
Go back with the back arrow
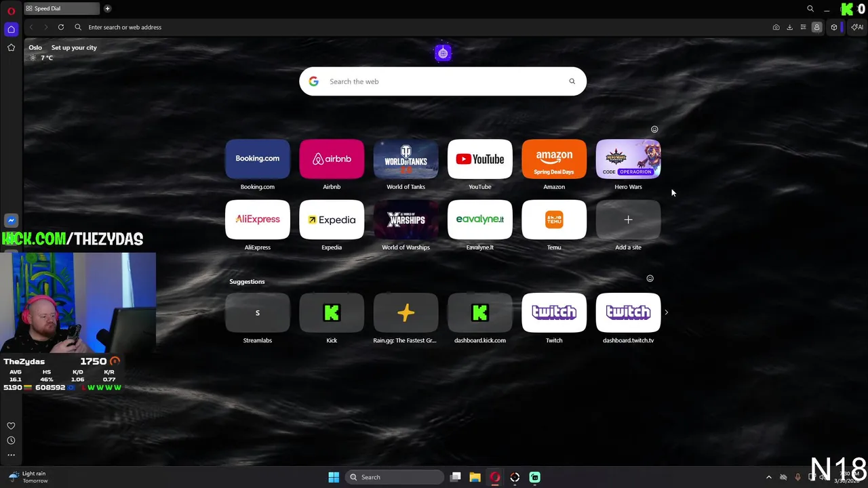(x=31, y=27)
